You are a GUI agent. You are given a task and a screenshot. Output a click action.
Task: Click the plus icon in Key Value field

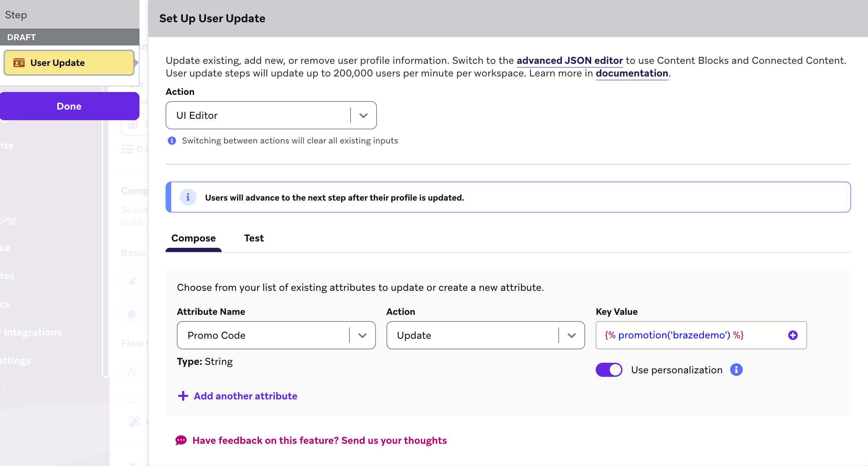point(793,335)
